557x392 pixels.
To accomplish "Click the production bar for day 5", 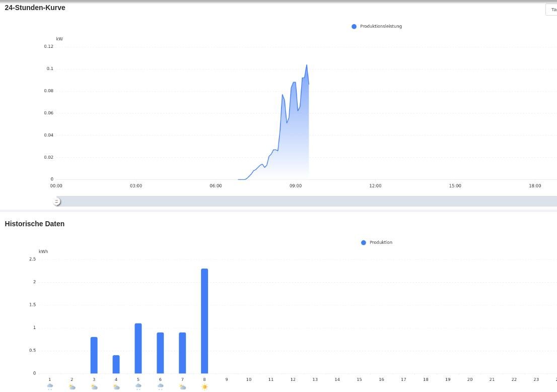I will [x=138, y=348].
